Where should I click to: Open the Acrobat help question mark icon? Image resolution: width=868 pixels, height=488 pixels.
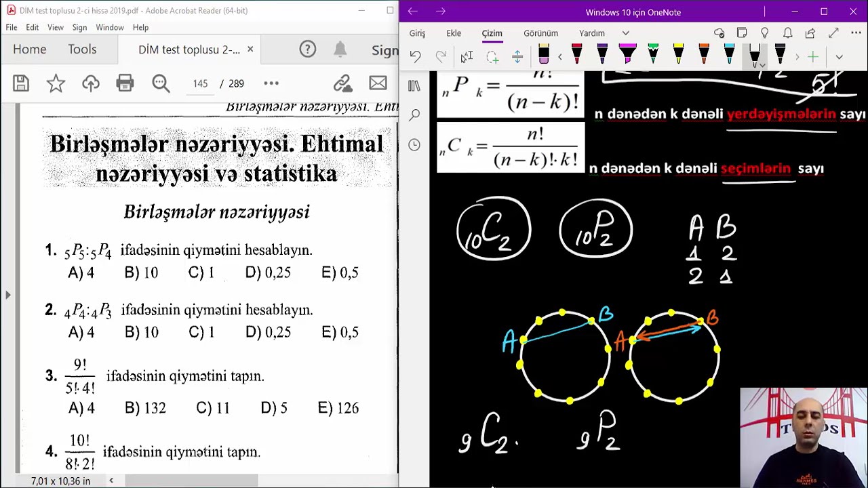click(308, 49)
